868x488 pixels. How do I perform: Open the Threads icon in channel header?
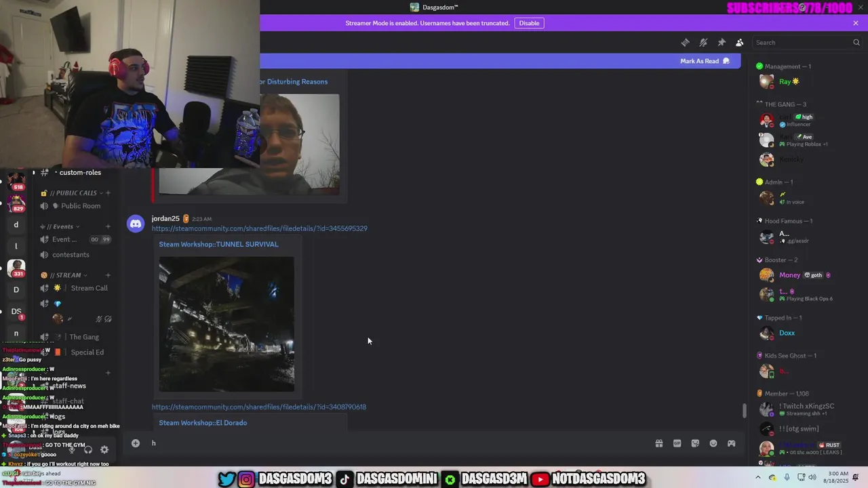[x=685, y=43]
